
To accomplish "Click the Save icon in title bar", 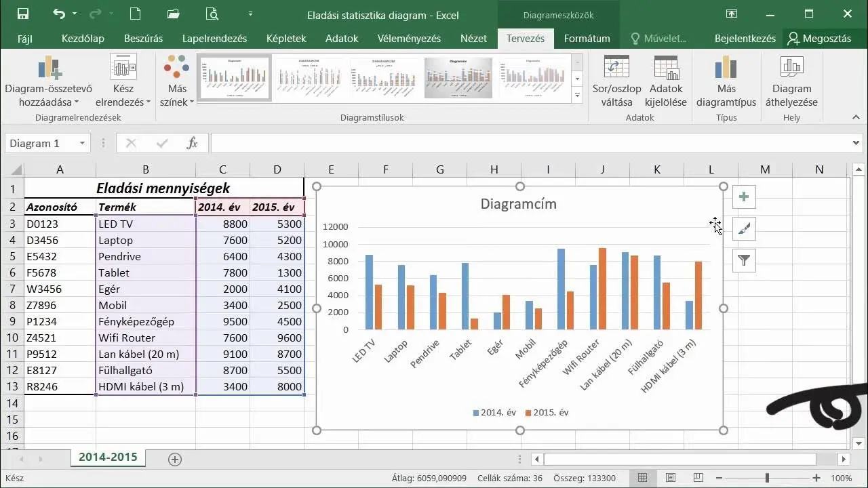I will (22, 14).
